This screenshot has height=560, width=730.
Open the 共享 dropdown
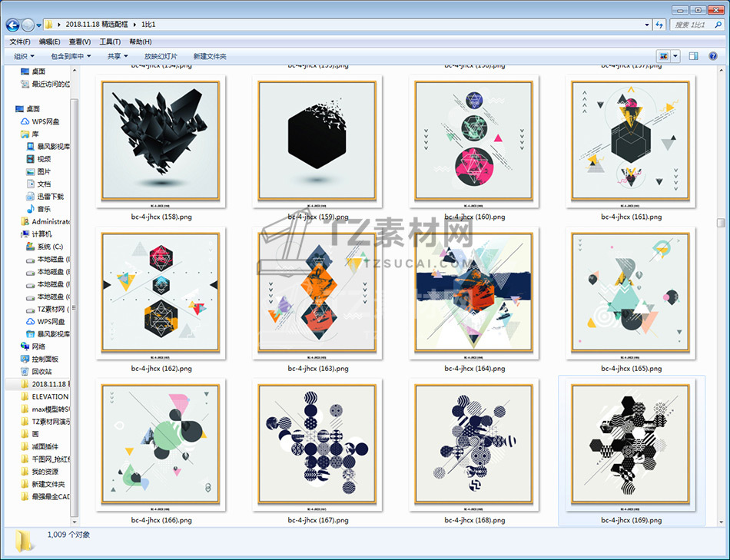[x=118, y=56]
